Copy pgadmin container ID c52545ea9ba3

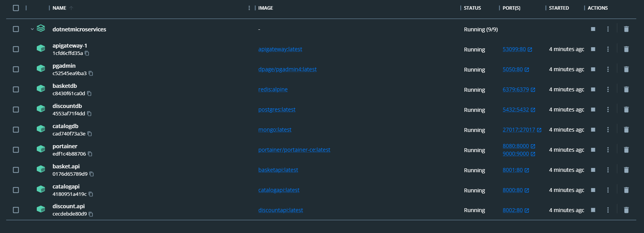[x=91, y=74]
